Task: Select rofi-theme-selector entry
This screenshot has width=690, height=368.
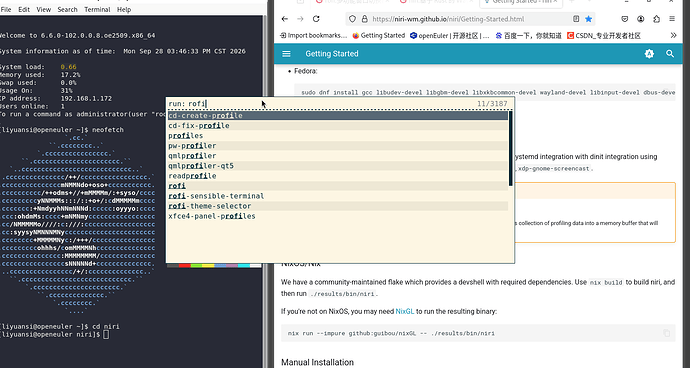Action: [338, 206]
